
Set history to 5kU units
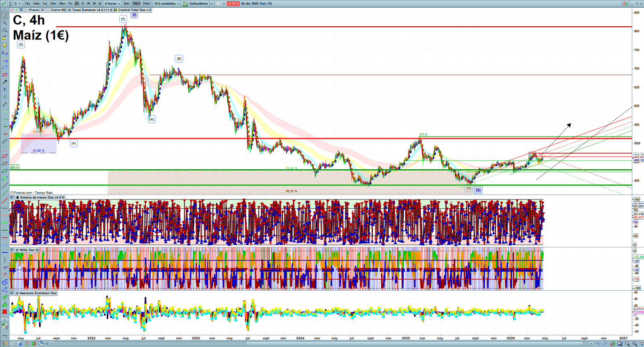click(126, 4)
